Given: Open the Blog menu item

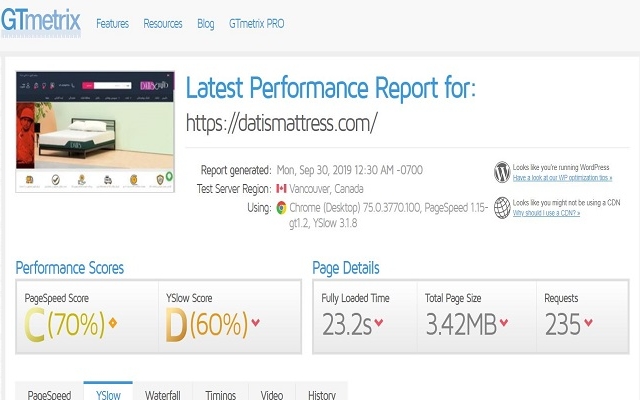Looking at the screenshot, I should pyautogui.click(x=206, y=24).
